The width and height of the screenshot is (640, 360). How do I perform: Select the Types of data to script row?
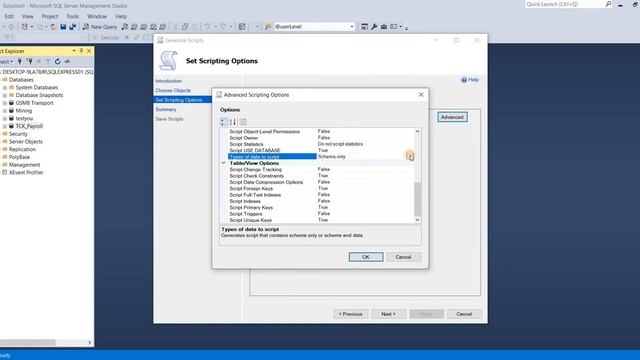coord(321,157)
